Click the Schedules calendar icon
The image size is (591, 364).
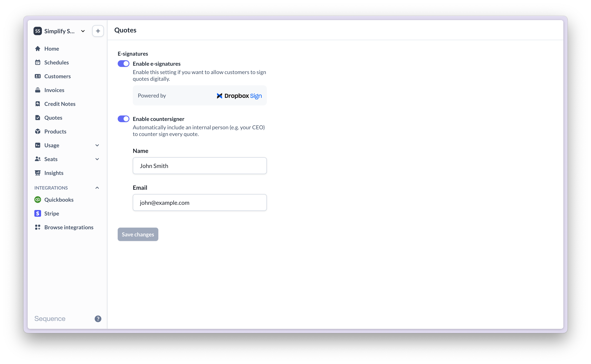point(37,62)
